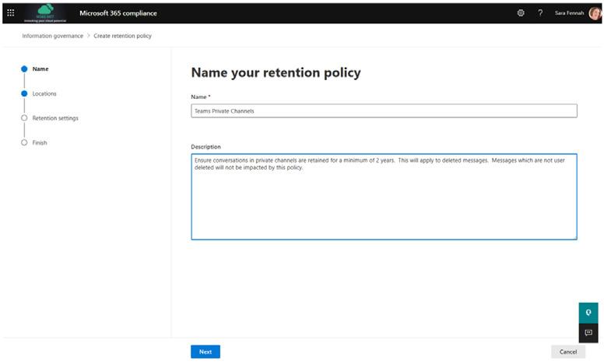
Task: Click the teal help assistant icon
Action: pos(588,313)
